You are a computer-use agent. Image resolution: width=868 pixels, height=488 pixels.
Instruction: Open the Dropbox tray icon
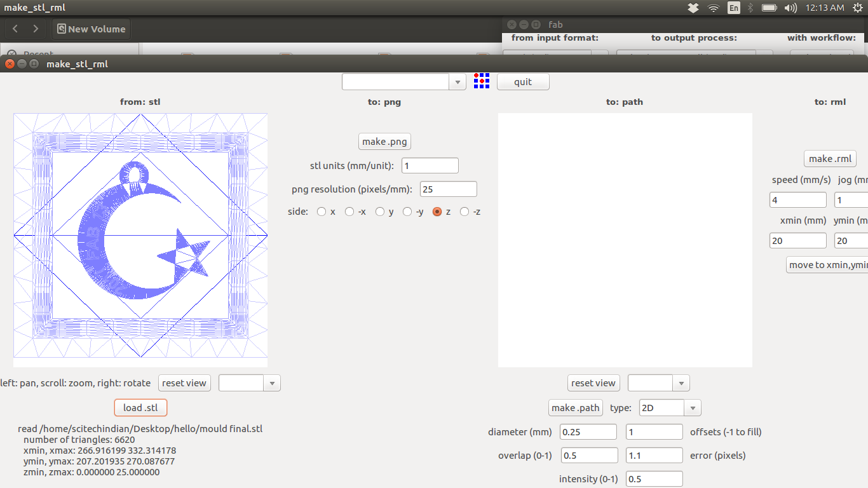[693, 8]
